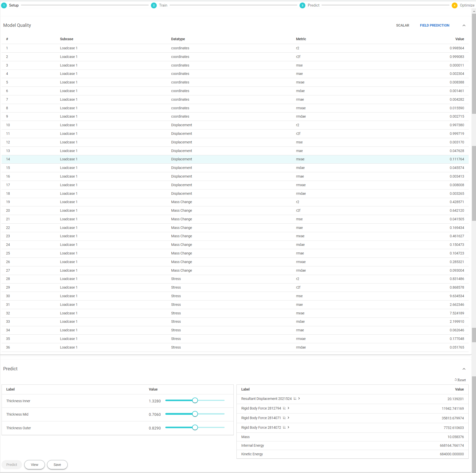
Task: Go to the Train step label
Action: [163, 5]
